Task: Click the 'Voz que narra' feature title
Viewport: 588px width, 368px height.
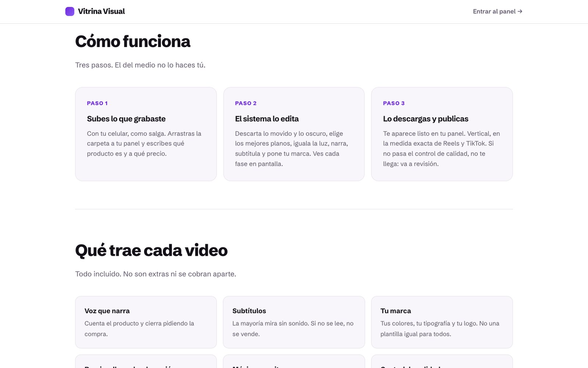Action: tap(107, 311)
